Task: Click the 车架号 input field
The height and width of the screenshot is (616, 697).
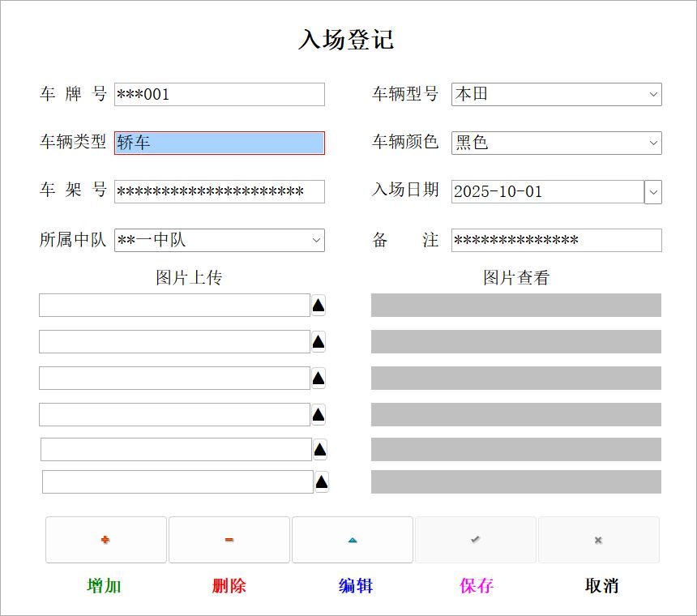Action: [x=220, y=191]
